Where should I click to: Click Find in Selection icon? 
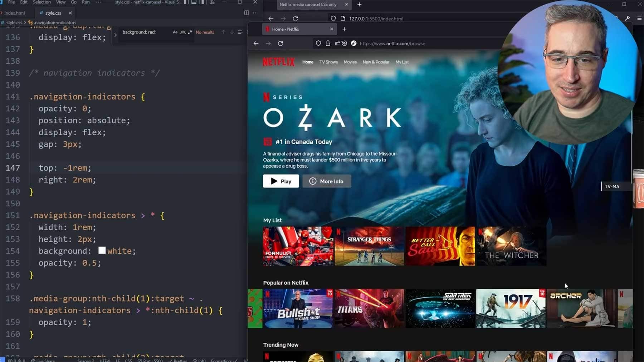[x=240, y=32]
